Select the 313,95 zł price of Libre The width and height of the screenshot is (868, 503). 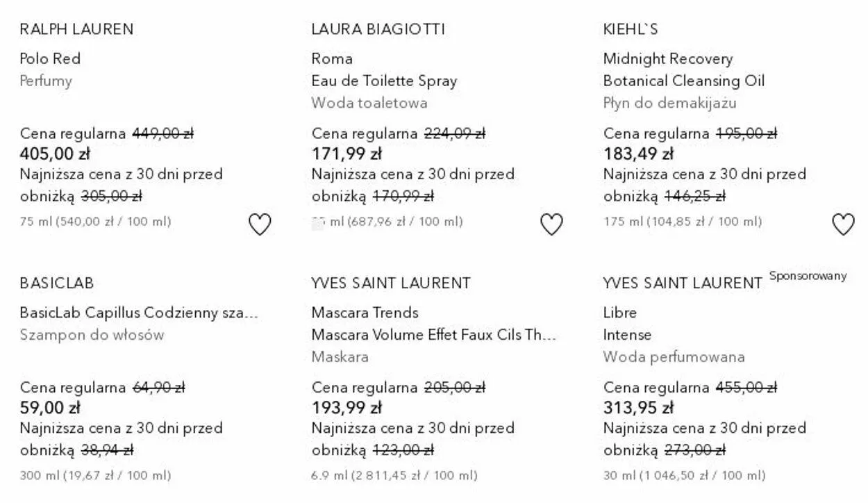pyautogui.click(x=638, y=408)
